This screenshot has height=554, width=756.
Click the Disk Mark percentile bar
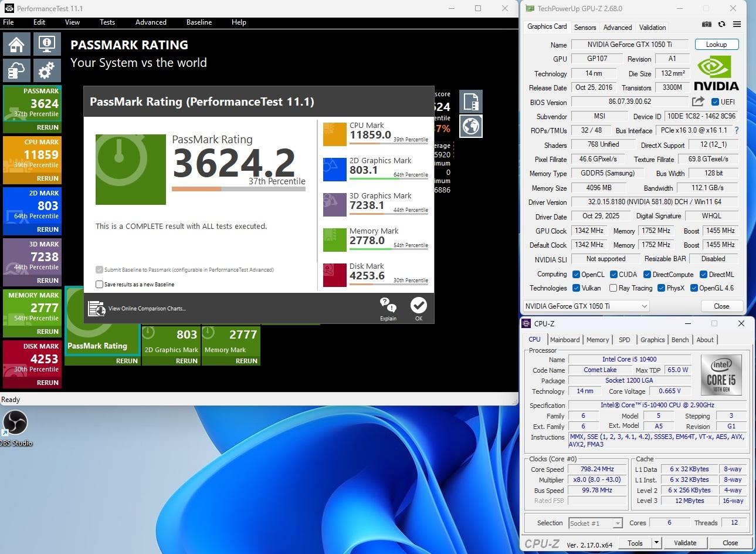click(x=389, y=284)
